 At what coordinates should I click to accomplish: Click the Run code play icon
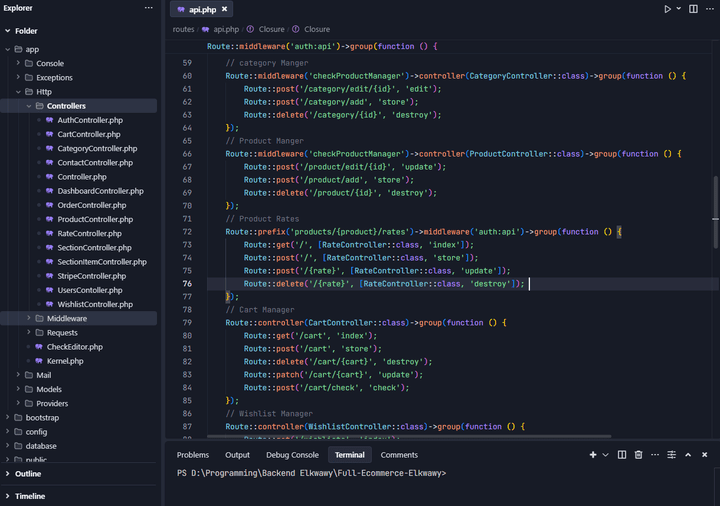(x=667, y=9)
